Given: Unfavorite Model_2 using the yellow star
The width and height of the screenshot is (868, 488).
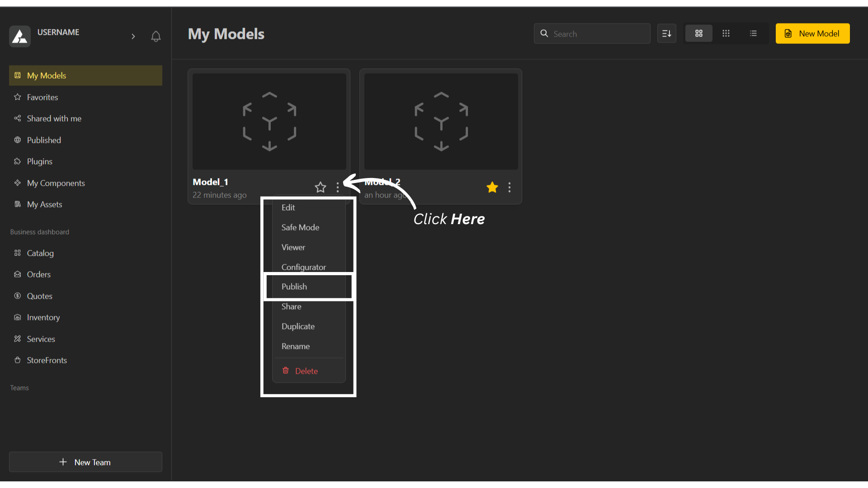Looking at the screenshot, I should [x=492, y=187].
